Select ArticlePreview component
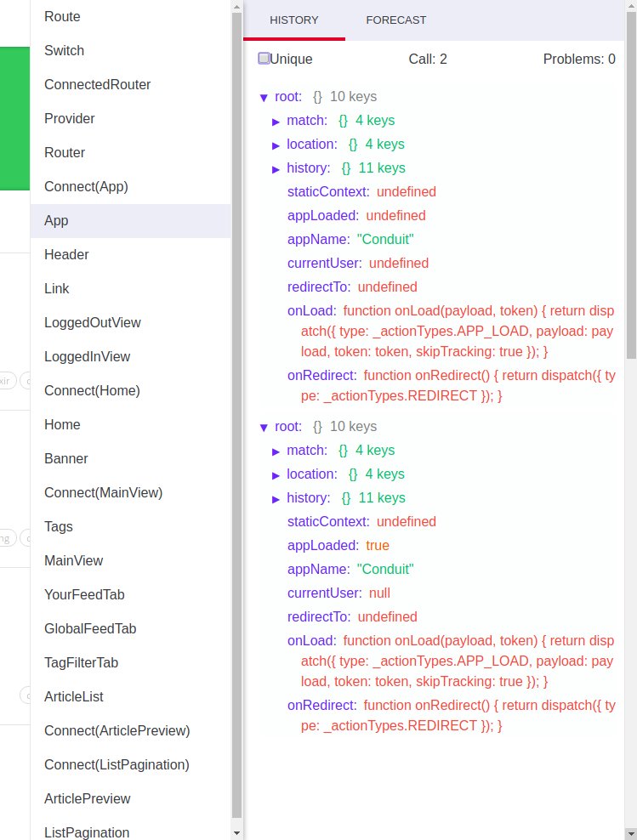Viewport: 637px width, 840px height. point(131,798)
